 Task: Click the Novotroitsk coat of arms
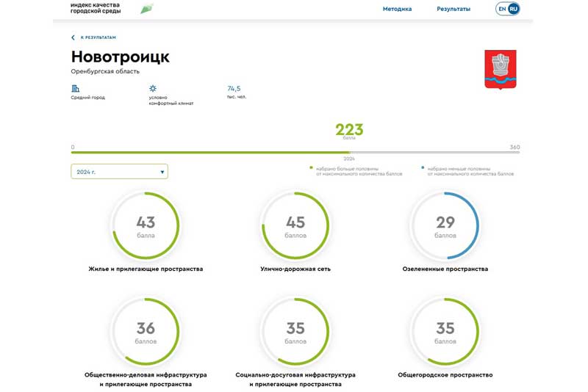point(501,69)
